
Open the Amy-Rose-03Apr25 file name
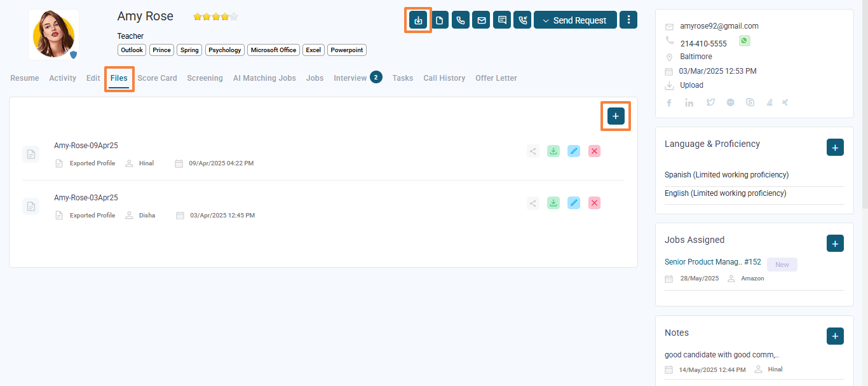click(x=86, y=198)
